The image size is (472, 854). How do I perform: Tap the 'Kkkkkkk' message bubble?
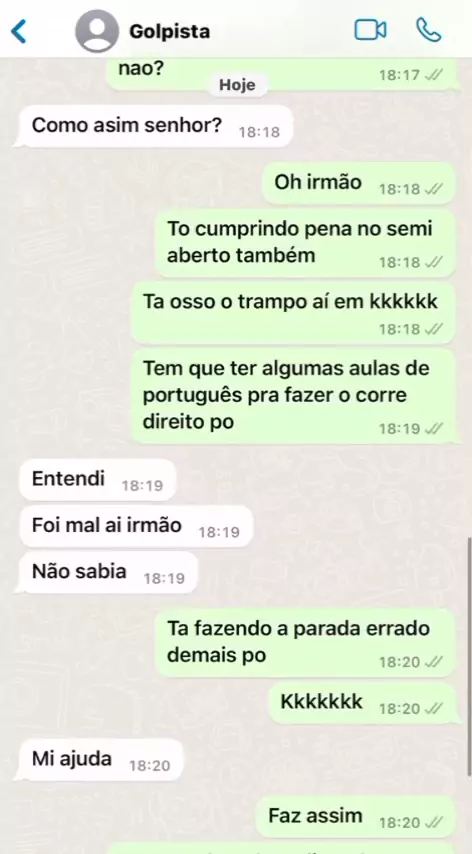(x=361, y=703)
